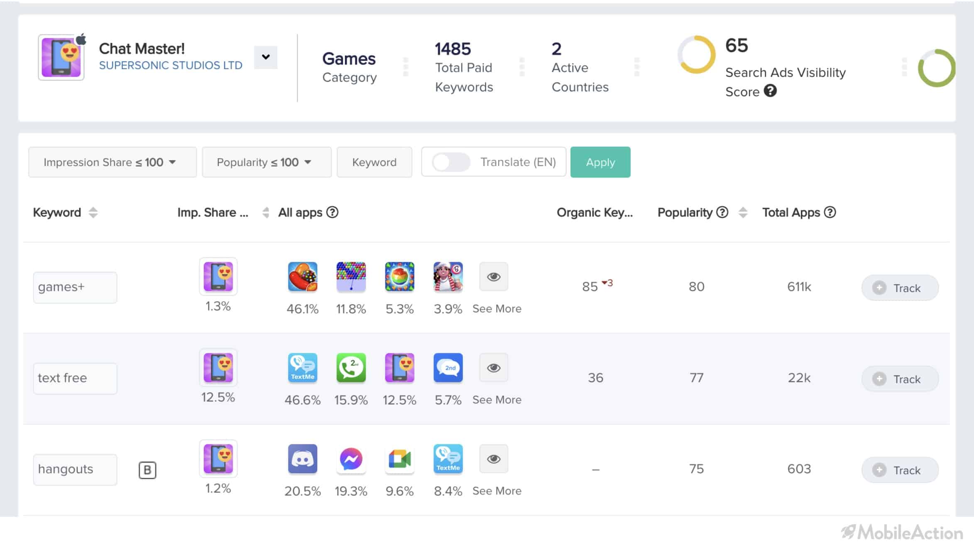Toggle the Translate (EN) switch
Image resolution: width=974 pixels, height=560 pixels.
(x=451, y=162)
